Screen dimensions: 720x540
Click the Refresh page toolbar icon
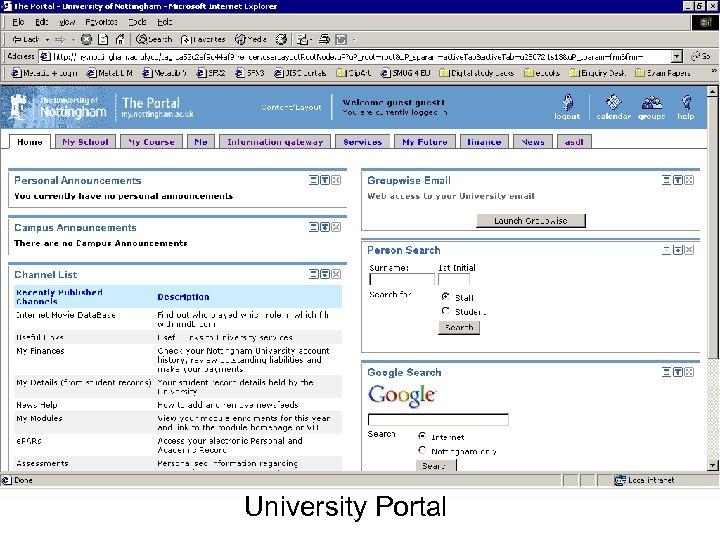(103, 39)
